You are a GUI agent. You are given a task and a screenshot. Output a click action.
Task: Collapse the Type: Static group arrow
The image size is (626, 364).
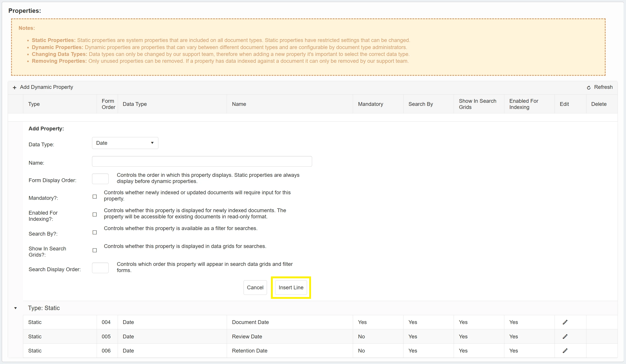[x=15, y=308]
